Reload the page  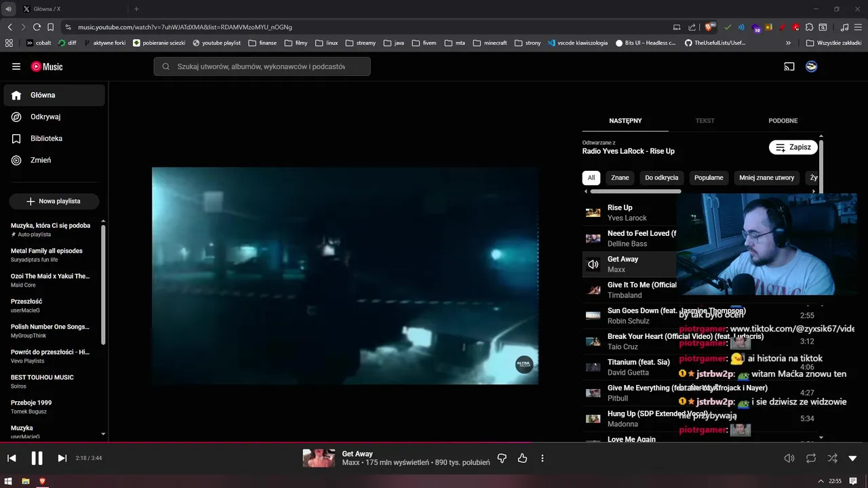click(37, 27)
